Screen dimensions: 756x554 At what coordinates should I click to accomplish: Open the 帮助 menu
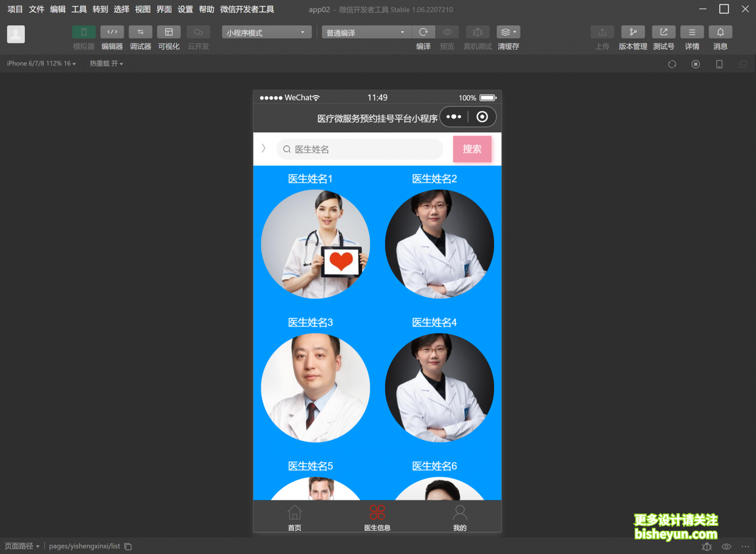(x=207, y=9)
